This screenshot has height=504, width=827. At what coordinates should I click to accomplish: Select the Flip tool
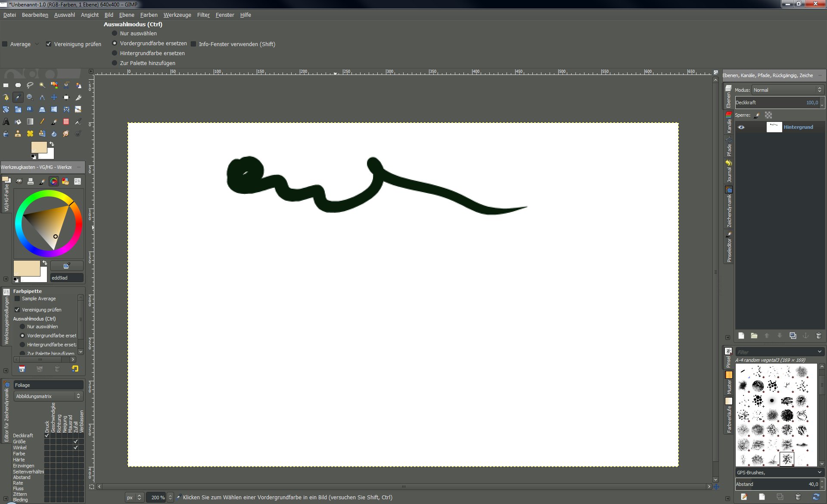[x=54, y=109]
